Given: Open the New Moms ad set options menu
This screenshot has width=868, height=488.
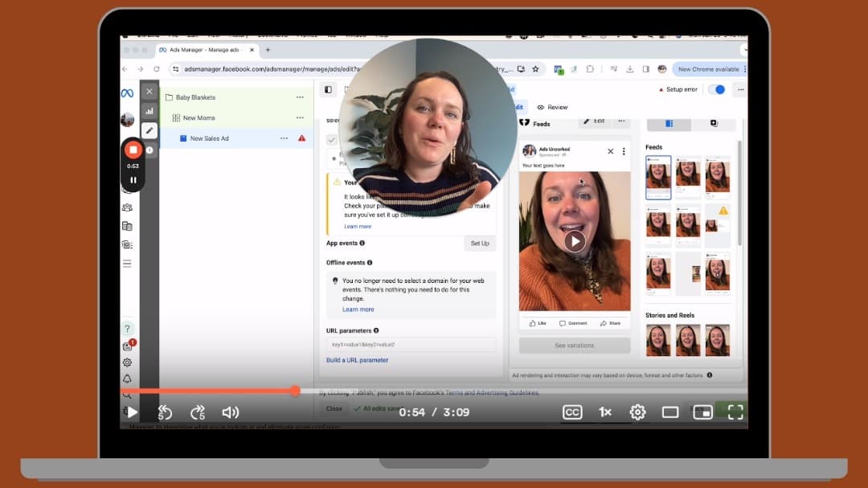Looking at the screenshot, I should coord(300,118).
